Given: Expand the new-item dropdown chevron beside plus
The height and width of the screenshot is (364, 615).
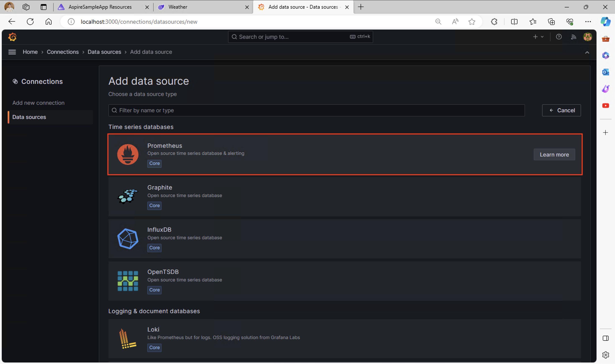Looking at the screenshot, I should click(x=543, y=37).
